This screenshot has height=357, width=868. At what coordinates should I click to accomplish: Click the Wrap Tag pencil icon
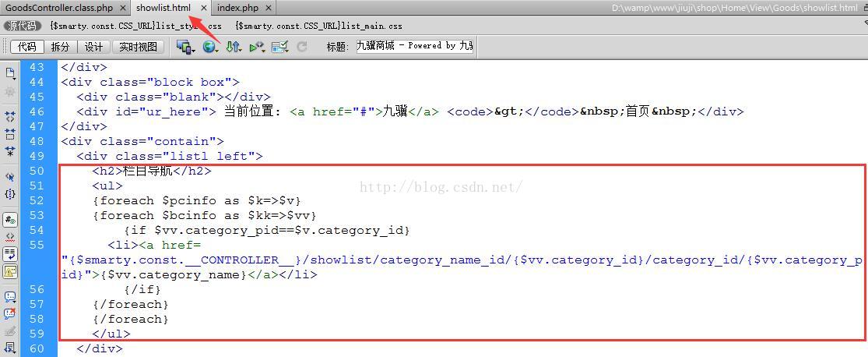tap(10, 331)
